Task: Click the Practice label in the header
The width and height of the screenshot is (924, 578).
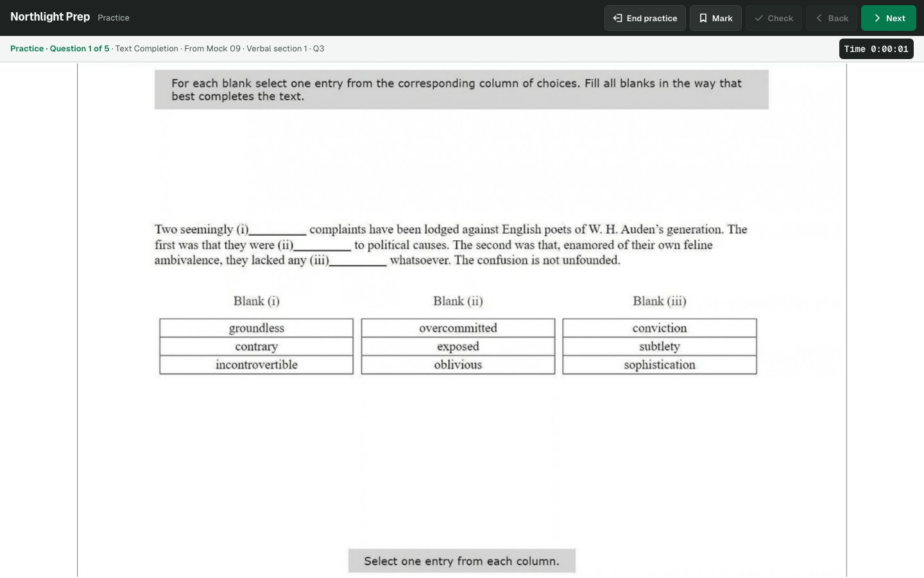Action: tap(114, 18)
